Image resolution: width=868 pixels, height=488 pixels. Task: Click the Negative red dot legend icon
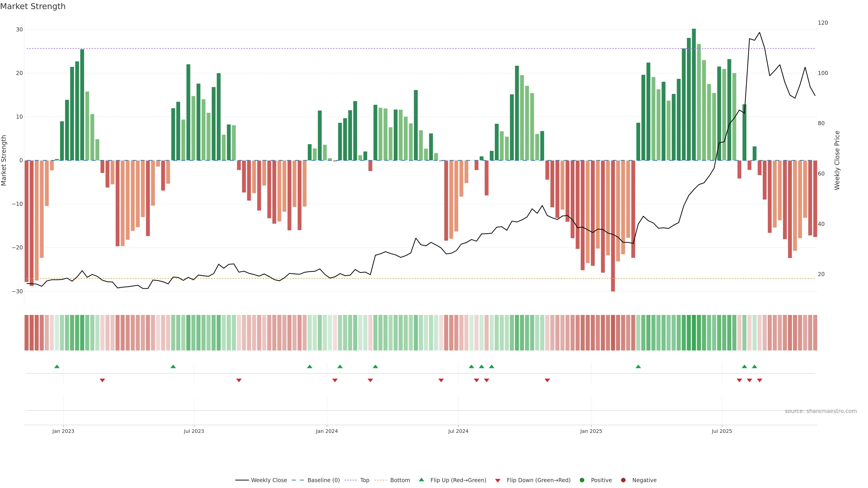[623, 480]
